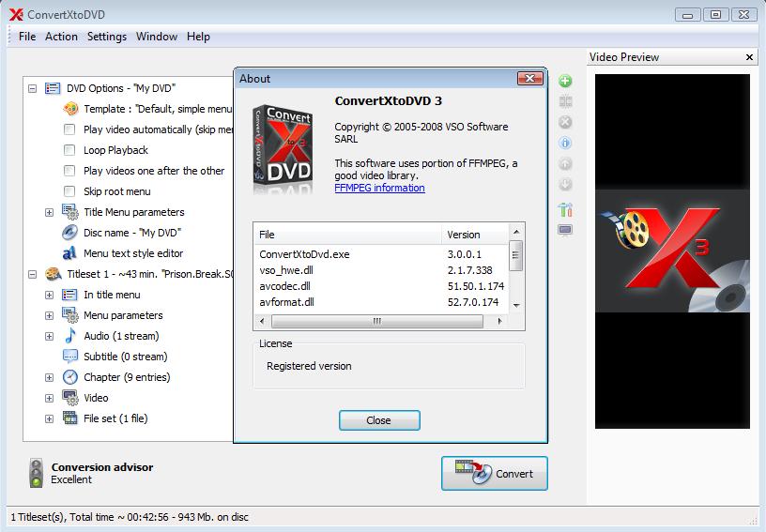Viewport: 766px width, 532px height.
Task: Click Close in the About dialog
Action: pos(379,420)
